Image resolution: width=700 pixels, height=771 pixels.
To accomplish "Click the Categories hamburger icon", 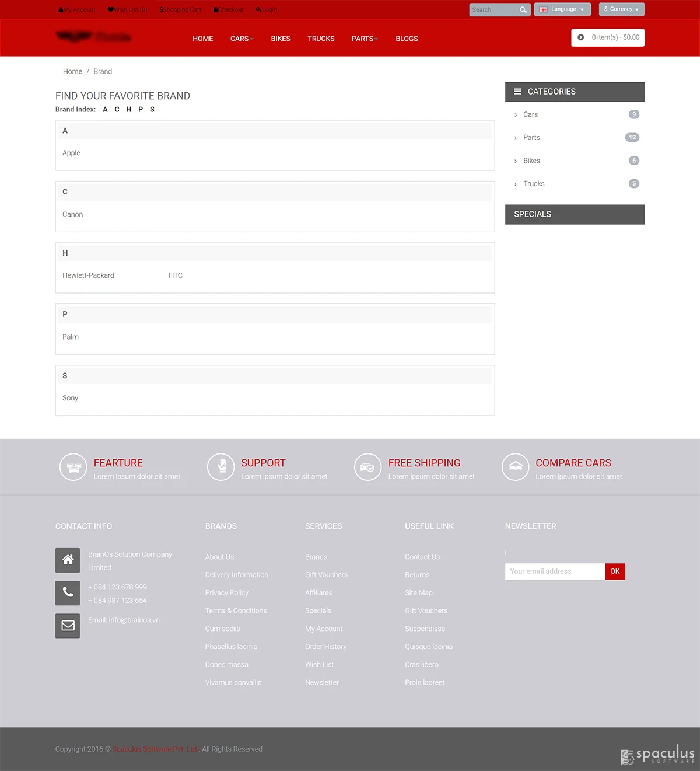I will [517, 92].
